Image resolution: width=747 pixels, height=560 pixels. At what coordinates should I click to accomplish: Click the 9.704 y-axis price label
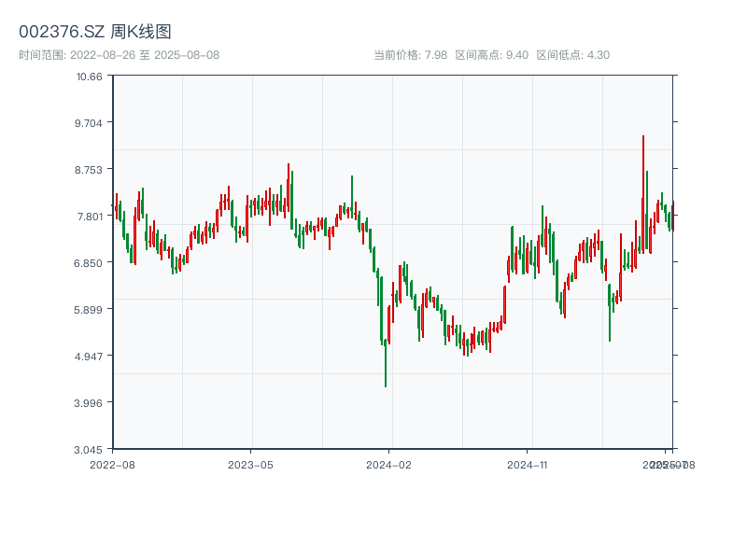pyautogui.click(x=89, y=123)
